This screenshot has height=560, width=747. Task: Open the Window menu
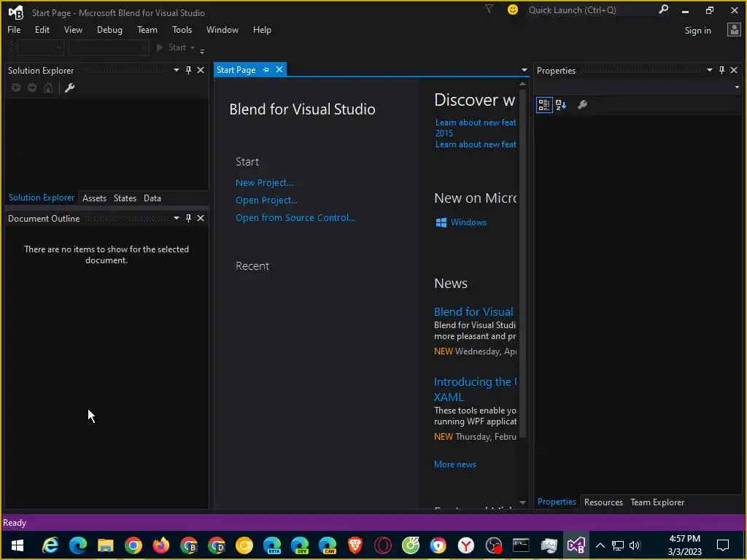tap(222, 29)
